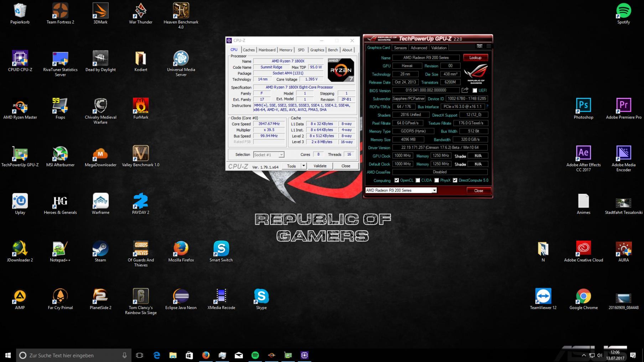This screenshot has width=644, height=362.
Task: Open the Steam desktop icon
Action: pyautogui.click(x=100, y=252)
